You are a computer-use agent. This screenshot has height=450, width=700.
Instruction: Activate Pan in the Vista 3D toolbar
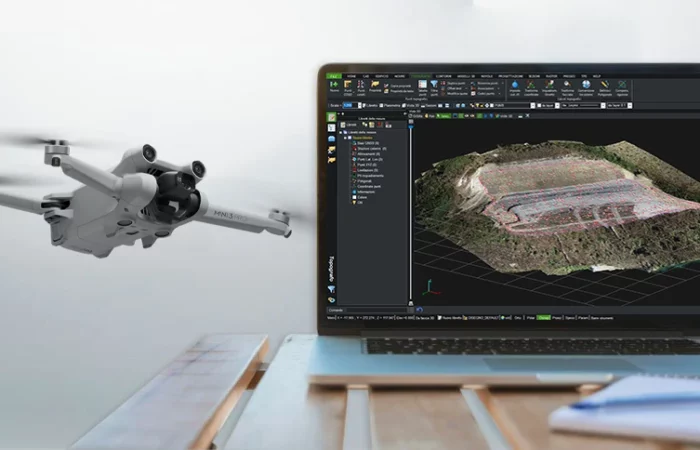pos(429,116)
